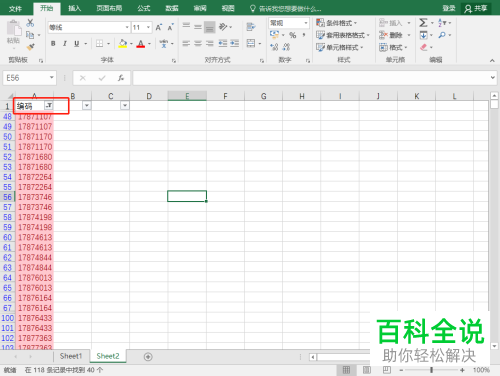The image size is (500, 376).
Task: Click the Increase Indent icon
Action: tap(235, 43)
